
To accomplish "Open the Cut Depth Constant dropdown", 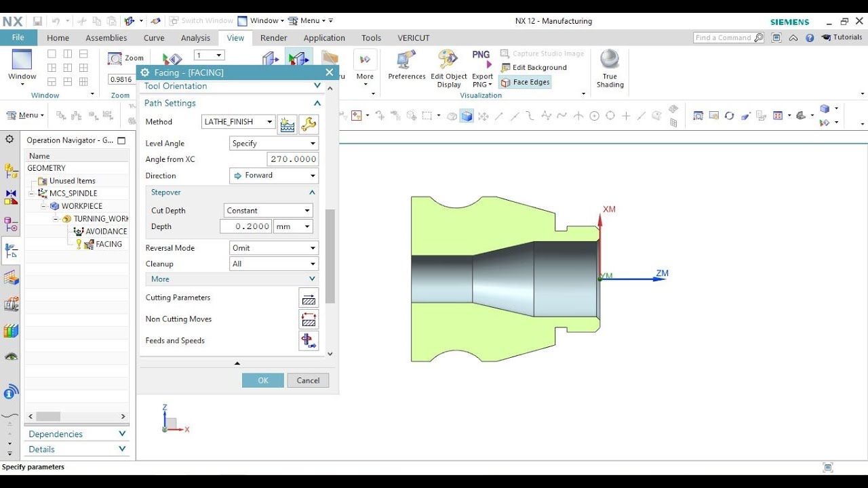I will click(269, 211).
